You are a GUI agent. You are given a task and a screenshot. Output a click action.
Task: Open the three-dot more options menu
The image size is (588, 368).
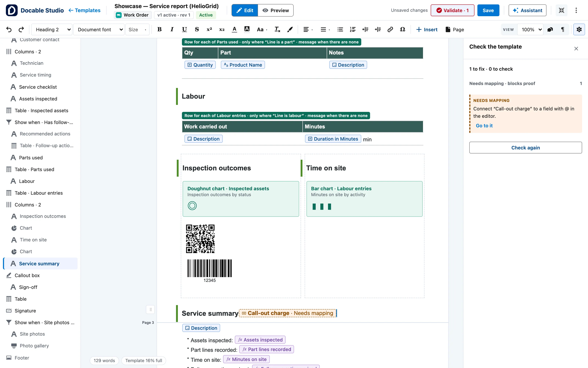pos(576,10)
